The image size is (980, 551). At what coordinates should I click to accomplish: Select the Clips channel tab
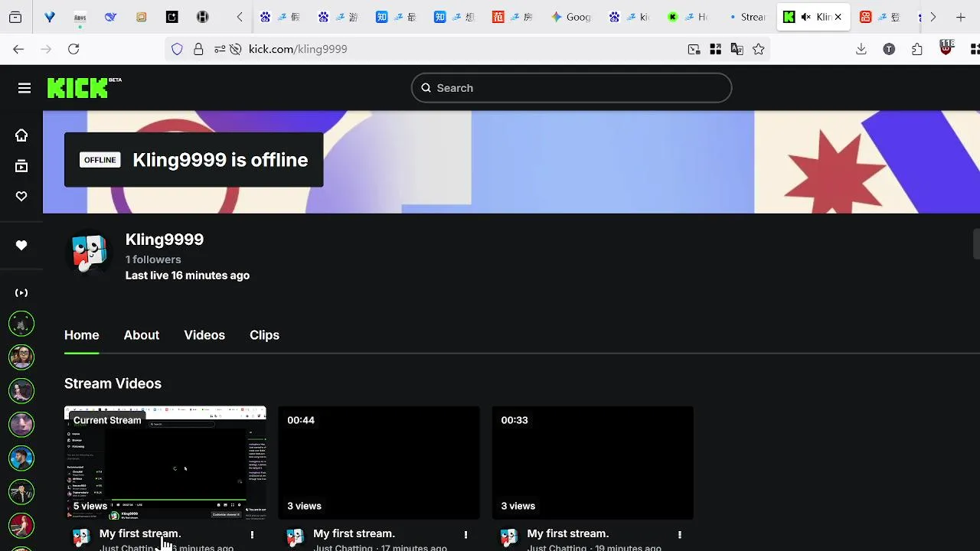click(264, 335)
